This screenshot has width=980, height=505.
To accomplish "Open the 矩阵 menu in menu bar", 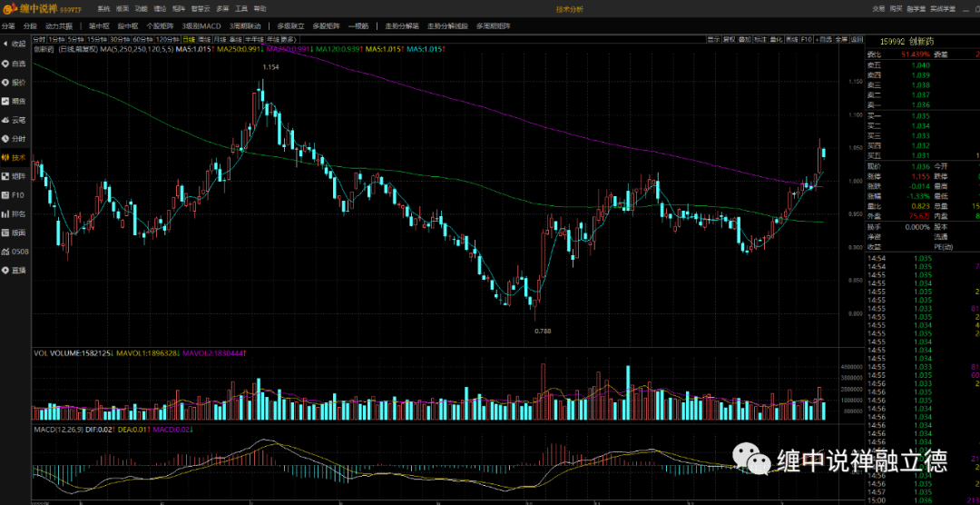I will 179,9.
